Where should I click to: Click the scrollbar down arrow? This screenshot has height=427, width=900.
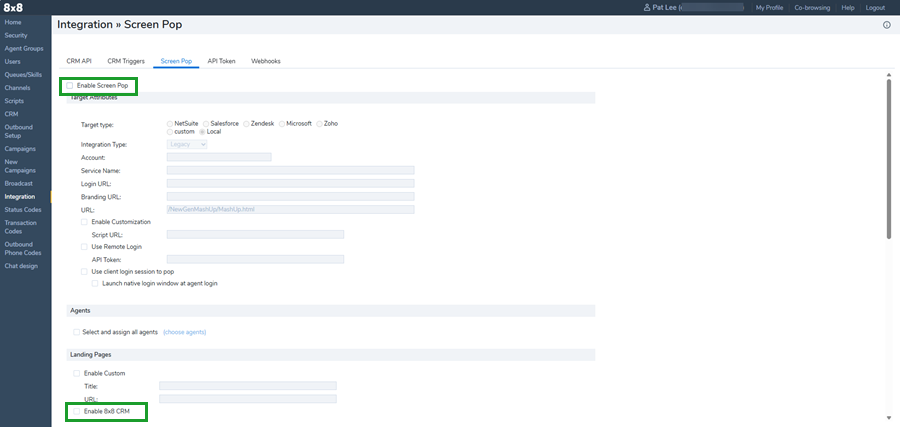pyautogui.click(x=887, y=416)
